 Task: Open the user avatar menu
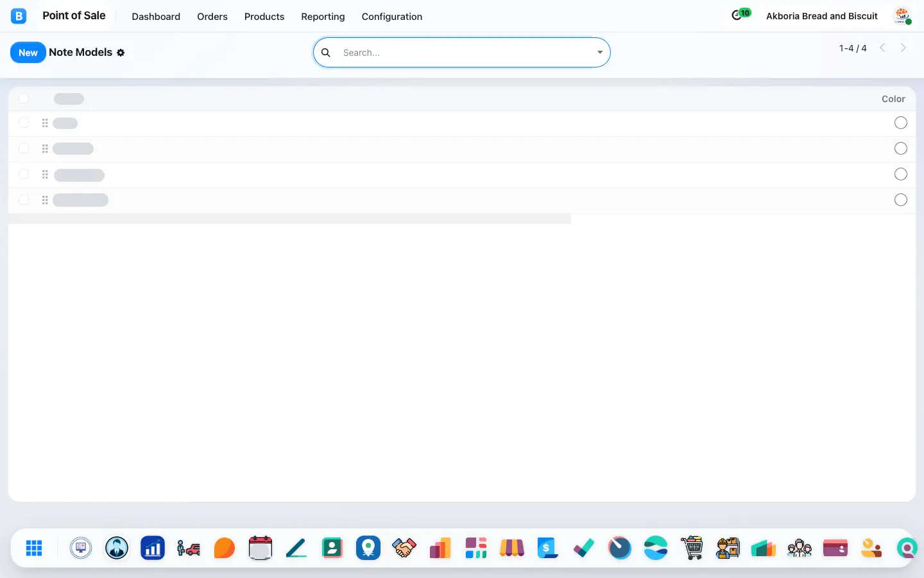pyautogui.click(x=903, y=16)
